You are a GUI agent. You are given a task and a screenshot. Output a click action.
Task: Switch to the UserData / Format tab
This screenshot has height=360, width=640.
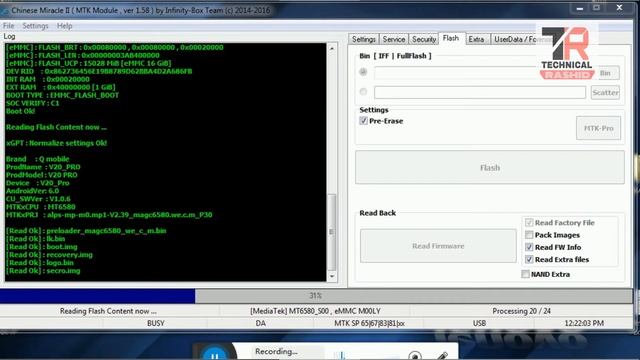[520, 39]
